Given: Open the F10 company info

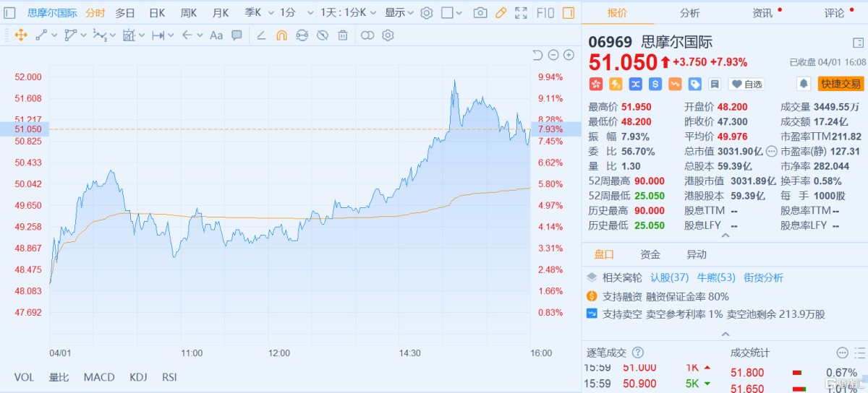Looking at the screenshot, I should [545, 12].
